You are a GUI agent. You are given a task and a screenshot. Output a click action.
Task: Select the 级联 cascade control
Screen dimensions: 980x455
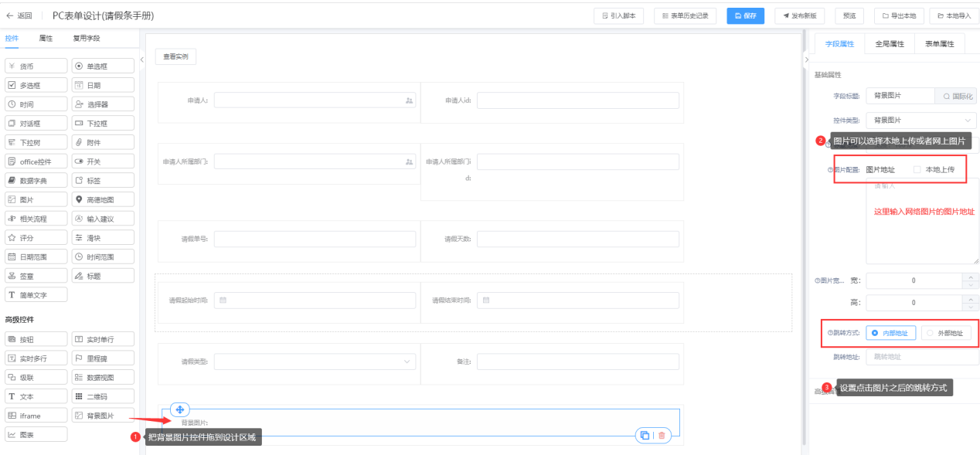[x=36, y=377]
